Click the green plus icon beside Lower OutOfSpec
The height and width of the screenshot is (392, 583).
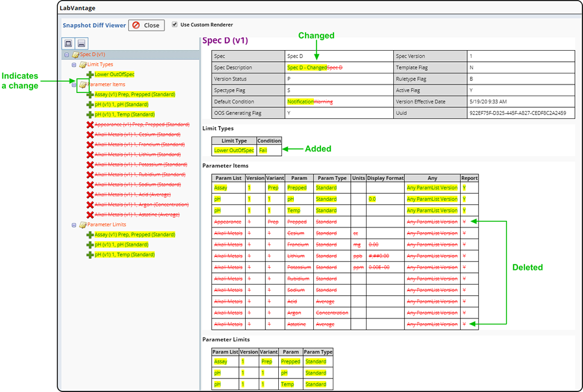tap(90, 75)
